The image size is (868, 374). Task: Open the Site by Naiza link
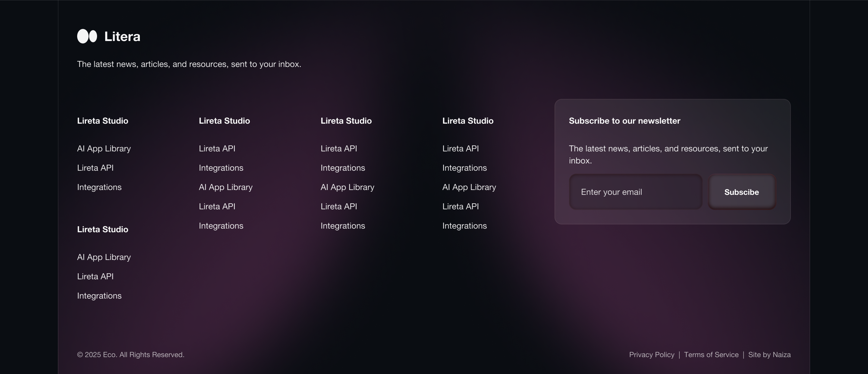[769, 355]
